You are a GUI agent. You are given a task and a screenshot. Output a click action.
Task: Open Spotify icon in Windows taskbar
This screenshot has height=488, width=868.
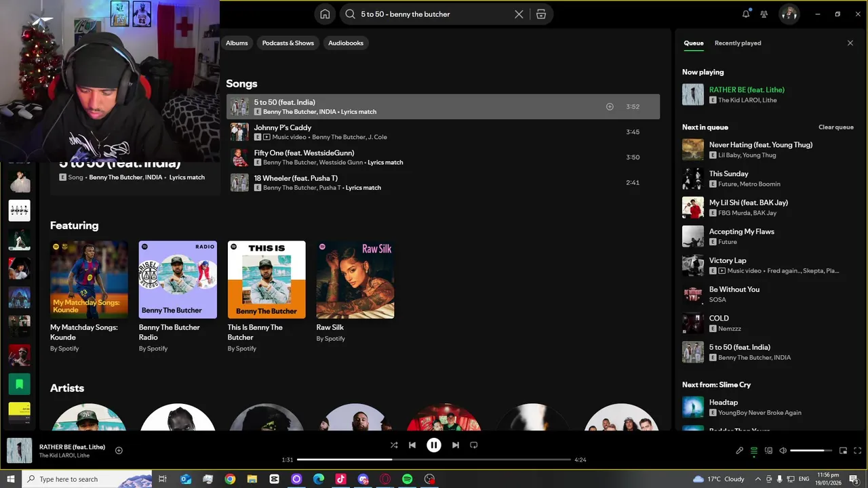tap(407, 479)
